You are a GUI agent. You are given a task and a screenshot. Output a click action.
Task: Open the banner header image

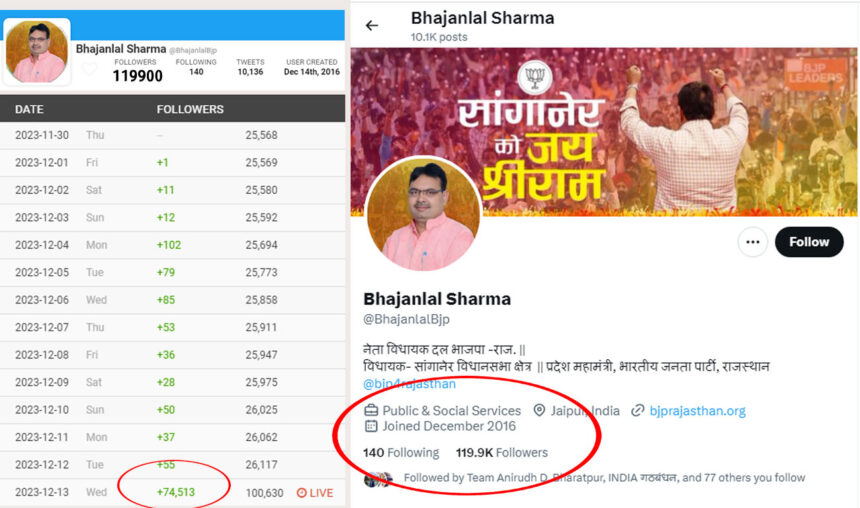click(x=603, y=132)
